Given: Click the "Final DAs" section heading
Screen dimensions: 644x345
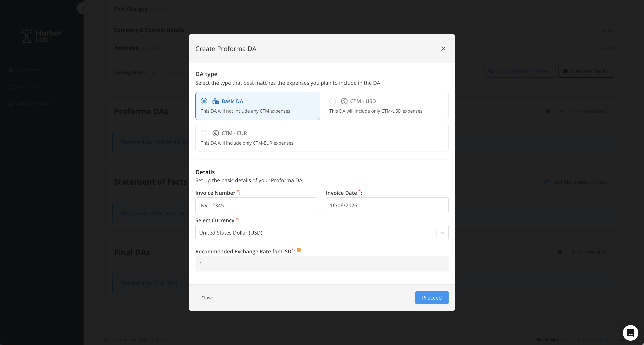Looking at the screenshot, I should (132, 252).
